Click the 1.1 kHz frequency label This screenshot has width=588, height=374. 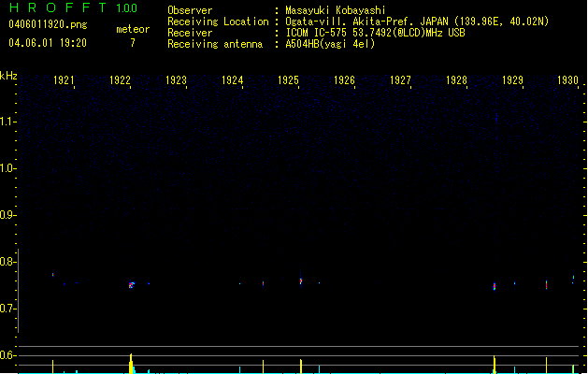[x=7, y=122]
